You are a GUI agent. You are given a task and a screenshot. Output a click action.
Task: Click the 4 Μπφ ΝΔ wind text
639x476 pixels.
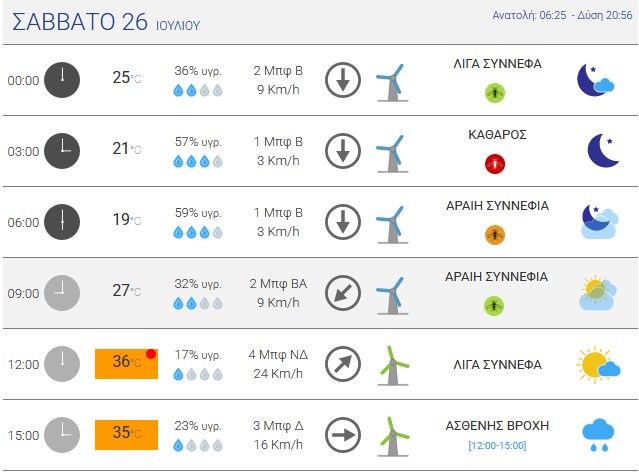coord(278,355)
